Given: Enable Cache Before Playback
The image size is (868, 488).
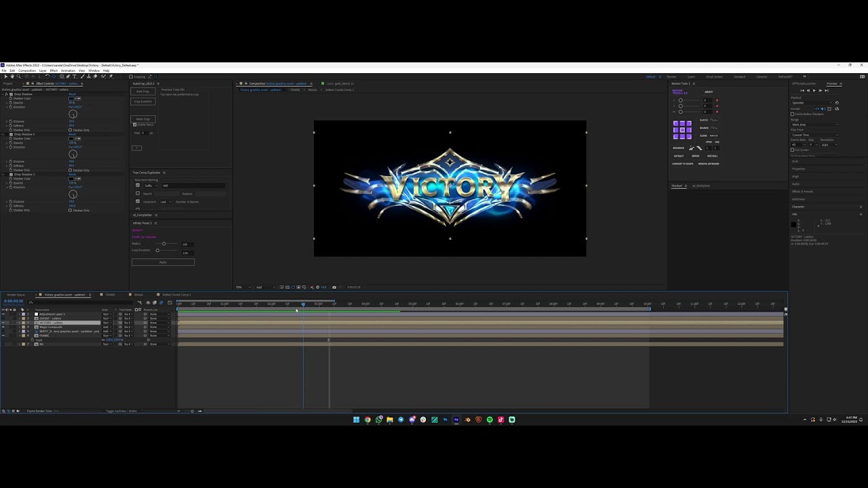Looking at the screenshot, I should [792, 114].
